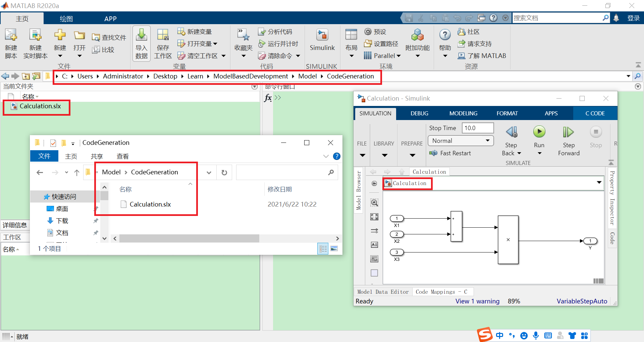Switch to the 绘图 (Plots) tab

pos(66,19)
